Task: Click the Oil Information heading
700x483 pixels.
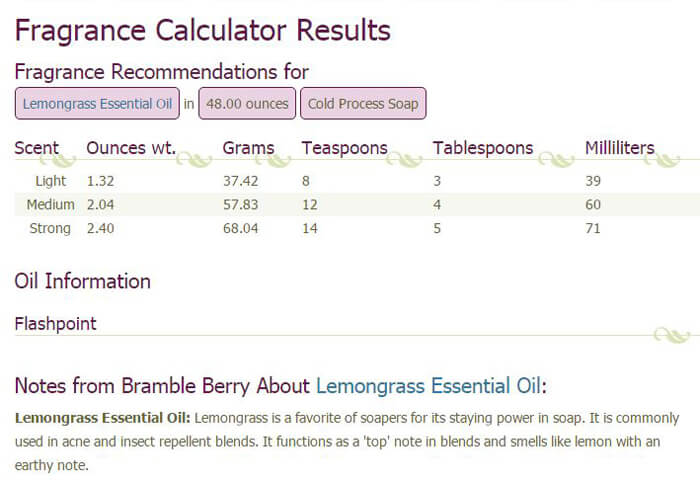Action: click(x=82, y=281)
